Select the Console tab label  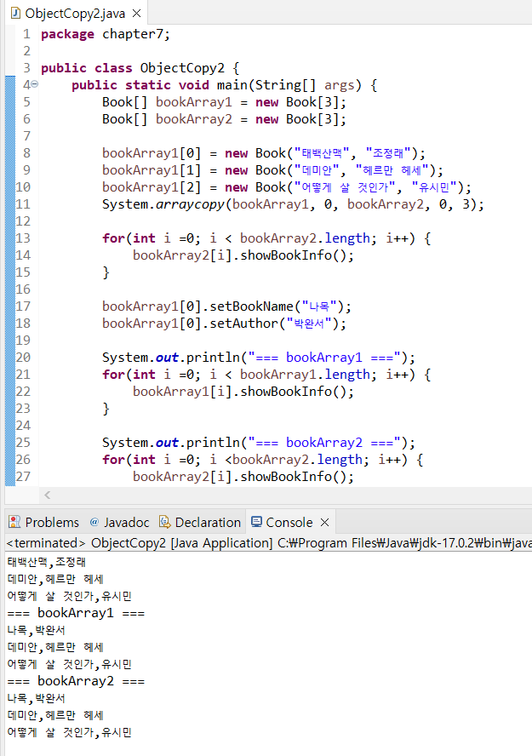[289, 523]
